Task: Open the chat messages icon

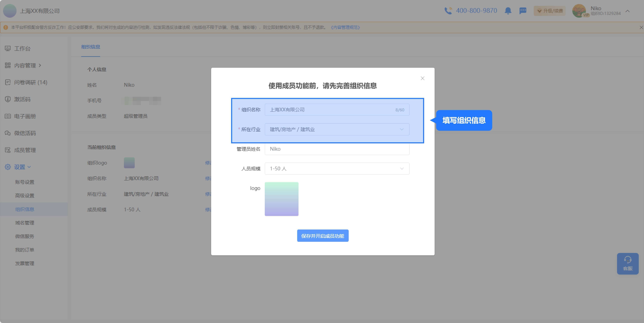Action: [x=523, y=11]
